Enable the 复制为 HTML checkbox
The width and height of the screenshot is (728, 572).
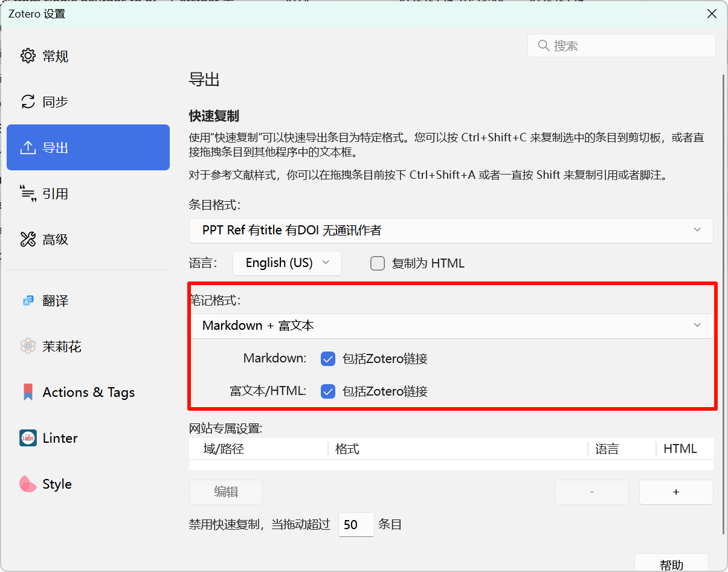tap(378, 263)
